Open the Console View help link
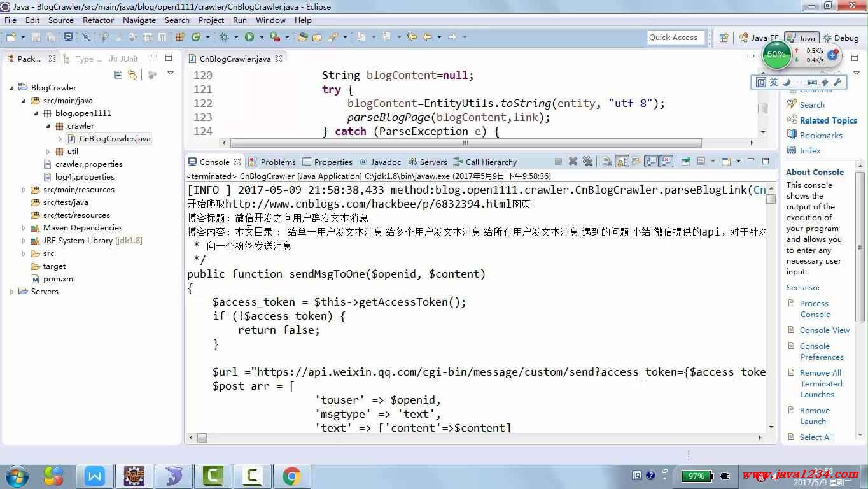868x489 pixels. (824, 330)
